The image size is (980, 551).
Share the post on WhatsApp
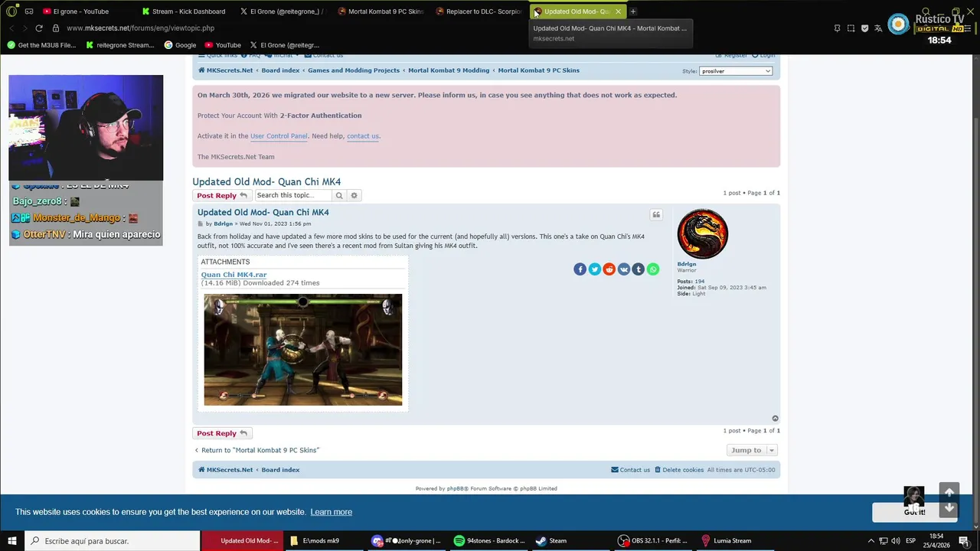point(653,269)
